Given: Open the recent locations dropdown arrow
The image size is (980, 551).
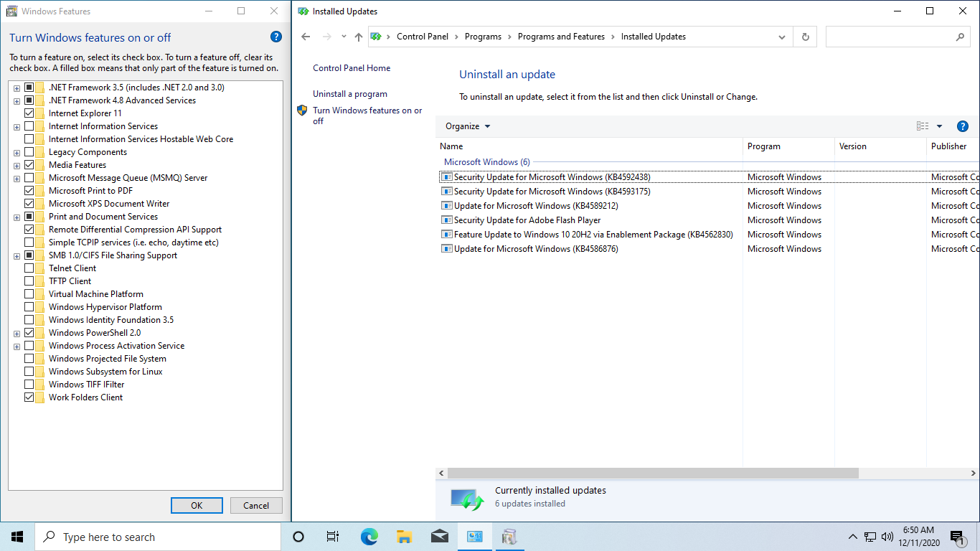Looking at the screenshot, I should [x=344, y=37].
